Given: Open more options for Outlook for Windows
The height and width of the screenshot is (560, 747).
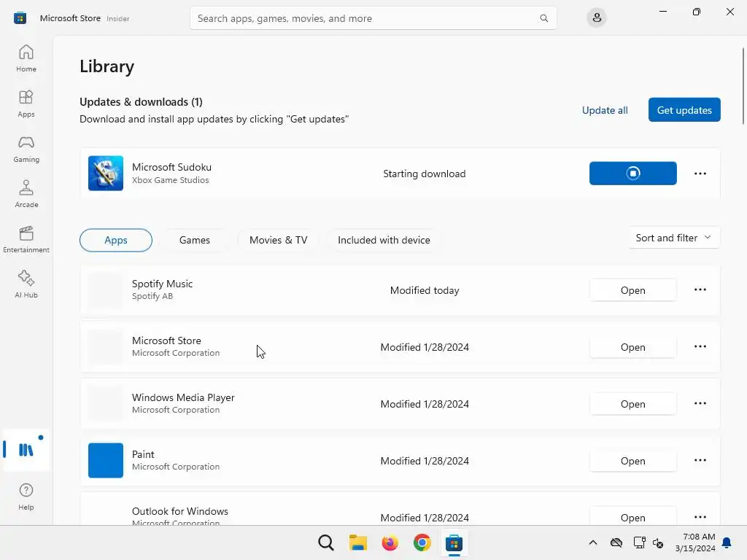Looking at the screenshot, I should click(x=700, y=517).
